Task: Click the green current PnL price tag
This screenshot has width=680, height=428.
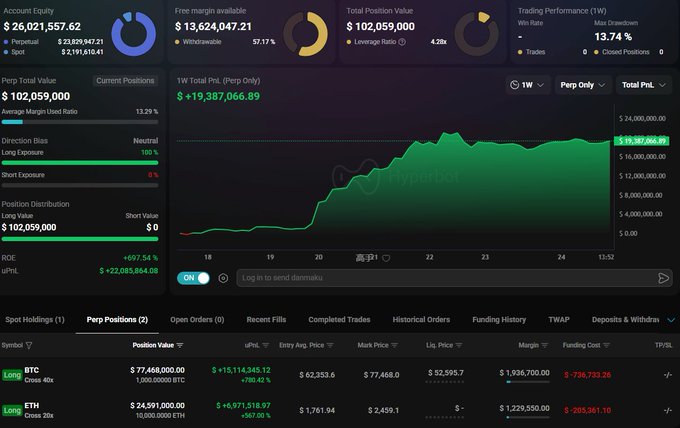Action: pyautogui.click(x=642, y=141)
